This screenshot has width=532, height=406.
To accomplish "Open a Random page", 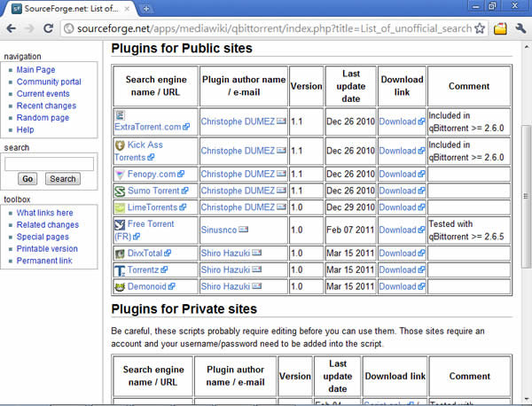I will [x=43, y=118].
